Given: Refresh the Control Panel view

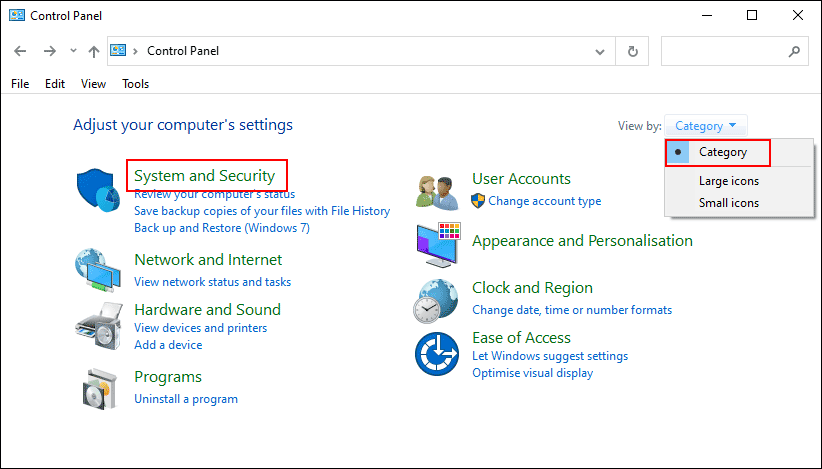Looking at the screenshot, I should click(x=633, y=51).
